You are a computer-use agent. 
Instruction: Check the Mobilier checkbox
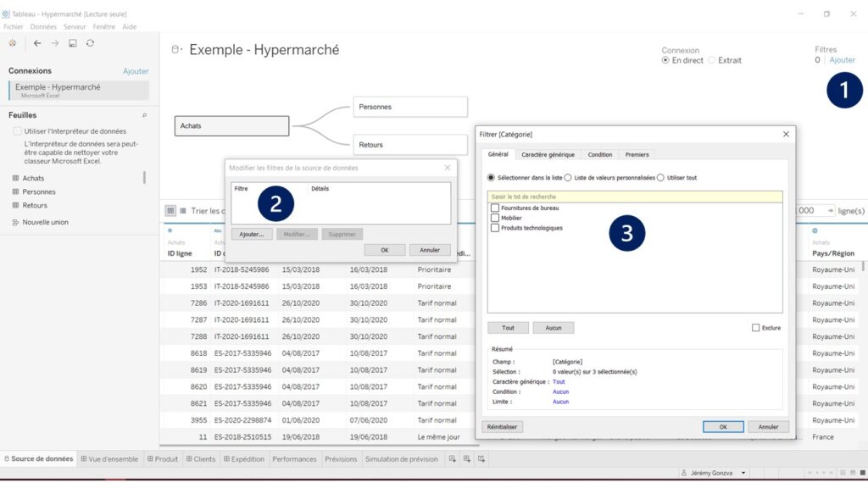coord(495,218)
